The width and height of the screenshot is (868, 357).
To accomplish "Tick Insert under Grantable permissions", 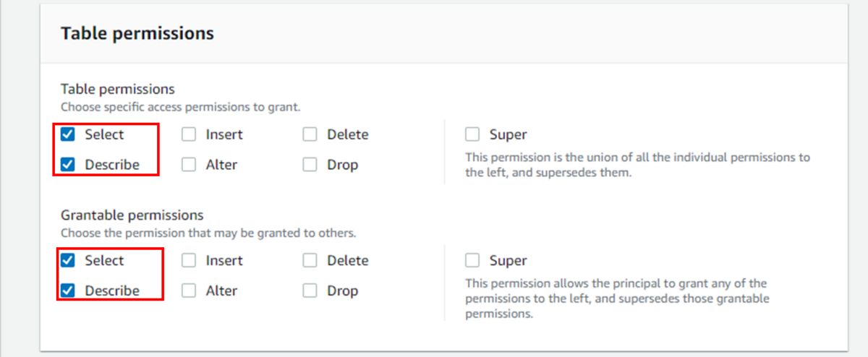I will click(x=189, y=260).
